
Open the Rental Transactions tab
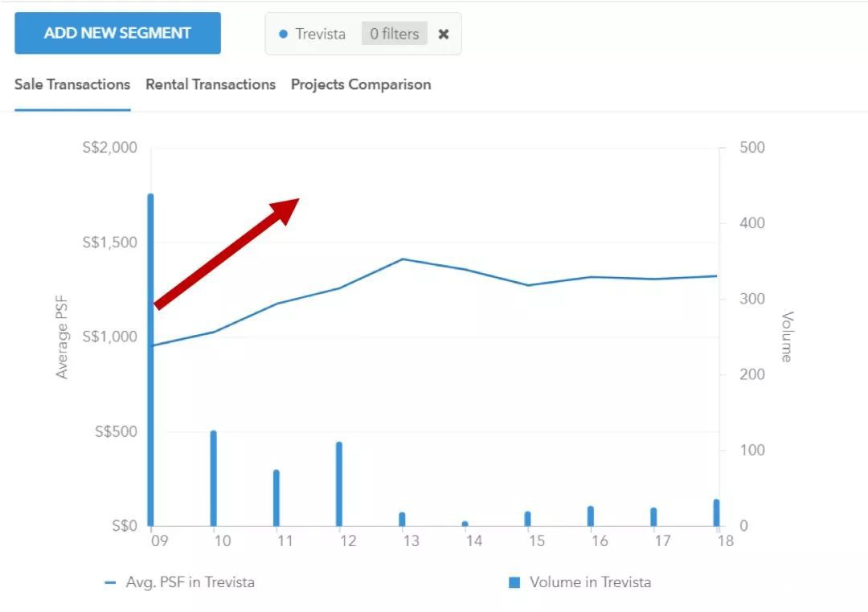211,84
